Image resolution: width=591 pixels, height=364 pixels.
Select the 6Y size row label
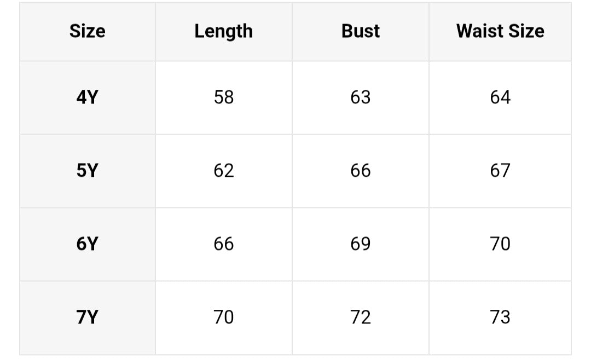[87, 244]
